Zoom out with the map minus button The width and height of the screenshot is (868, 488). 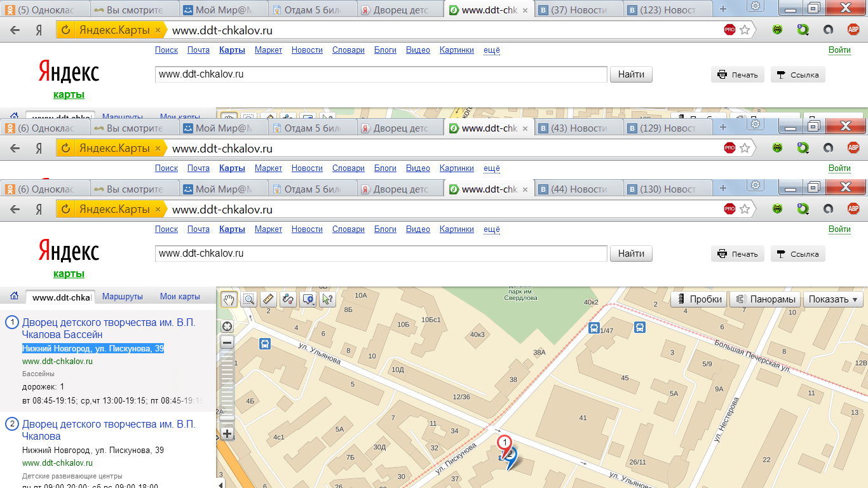tap(227, 342)
